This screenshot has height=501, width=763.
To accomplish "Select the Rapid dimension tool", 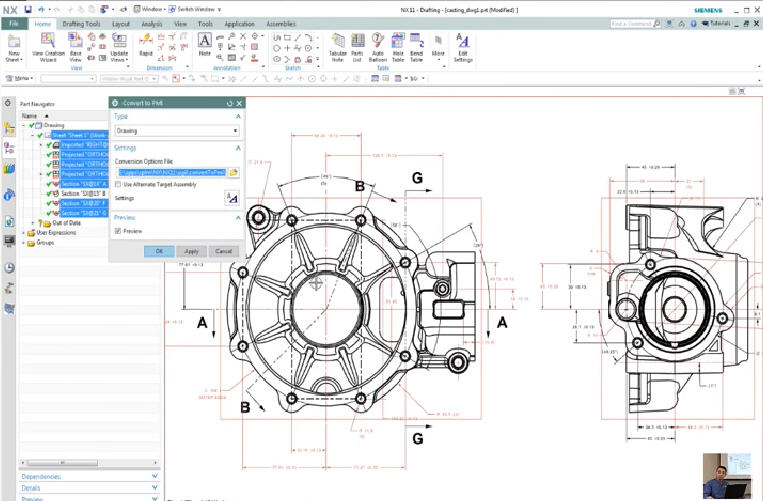I will (x=146, y=46).
